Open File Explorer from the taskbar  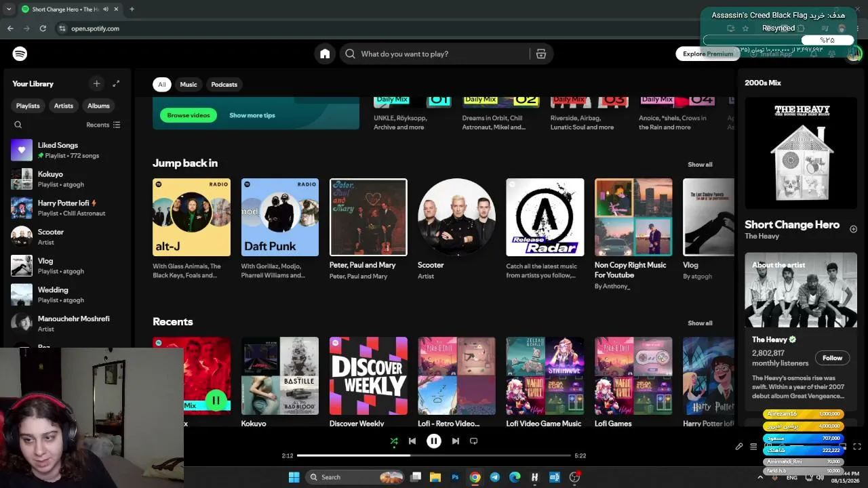(x=435, y=477)
